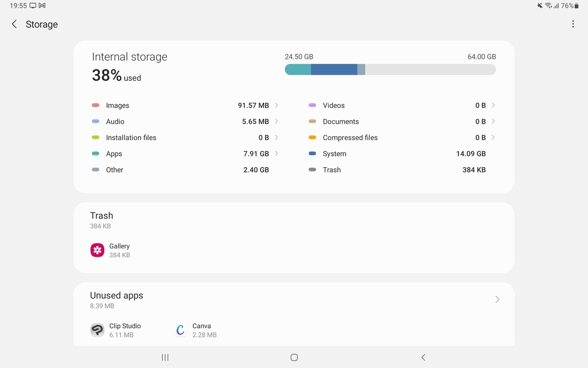The height and width of the screenshot is (368, 588).
Task: Open Unused apps list via chevron
Action: pyautogui.click(x=497, y=300)
